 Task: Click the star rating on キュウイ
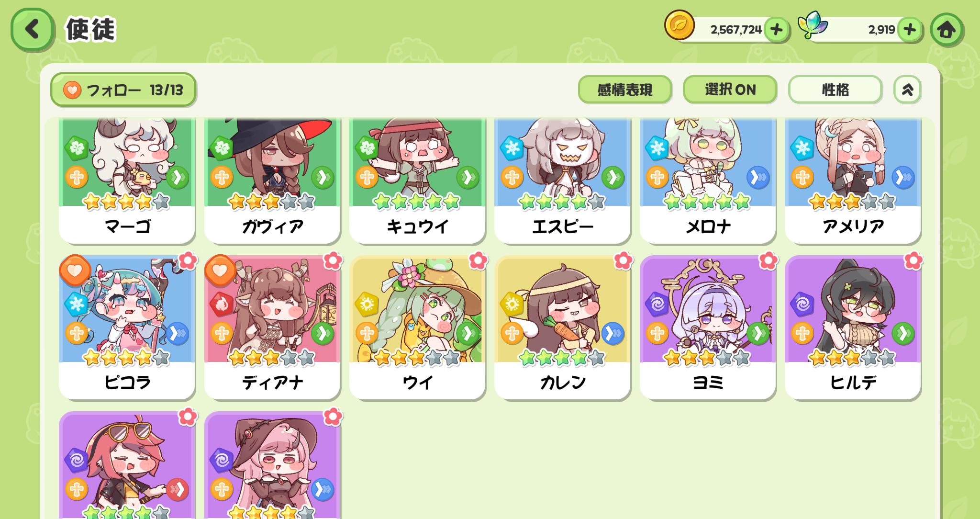pyautogui.click(x=417, y=202)
